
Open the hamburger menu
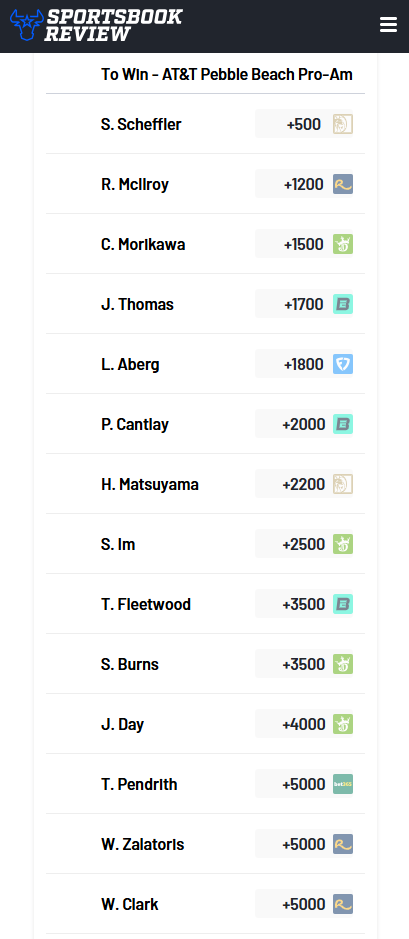(388, 25)
